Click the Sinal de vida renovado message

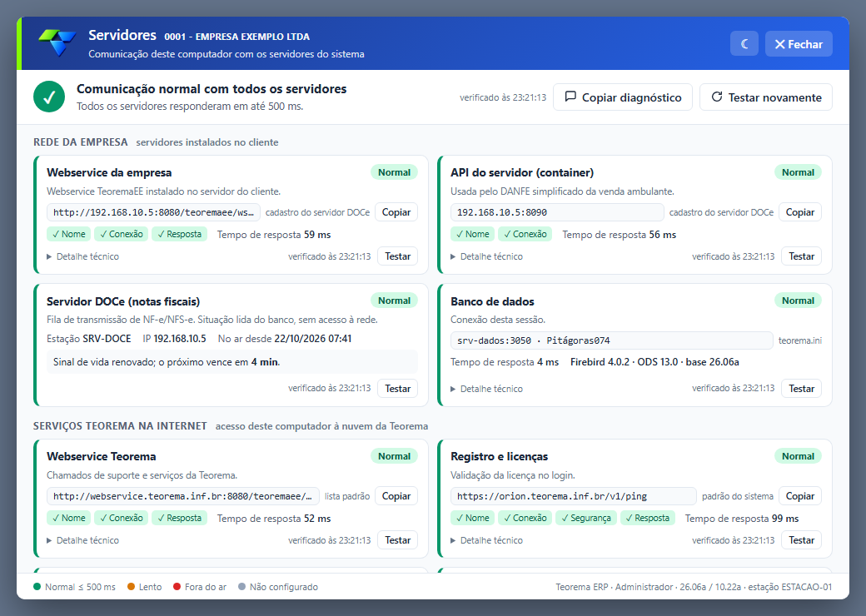[232, 362]
